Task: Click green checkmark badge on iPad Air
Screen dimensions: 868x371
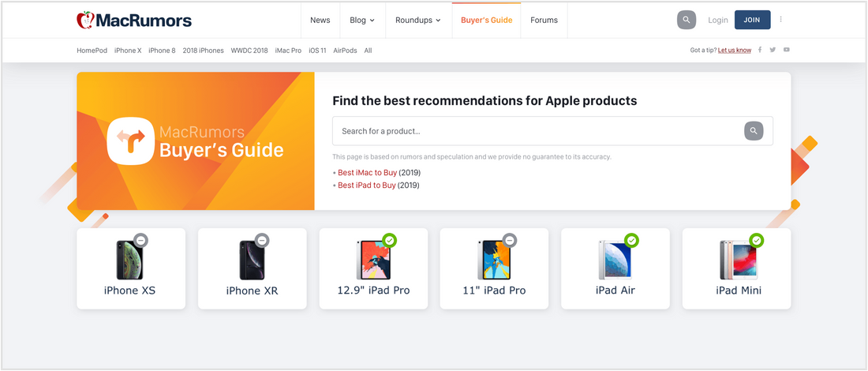Action: click(631, 240)
